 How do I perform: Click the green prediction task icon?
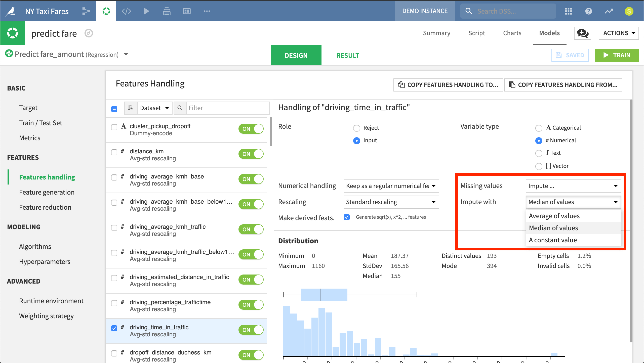tap(9, 54)
